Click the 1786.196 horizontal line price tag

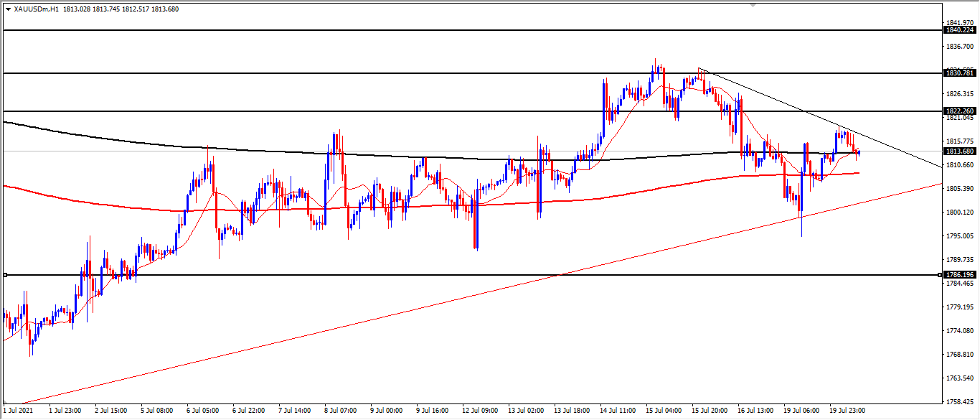[961, 275]
